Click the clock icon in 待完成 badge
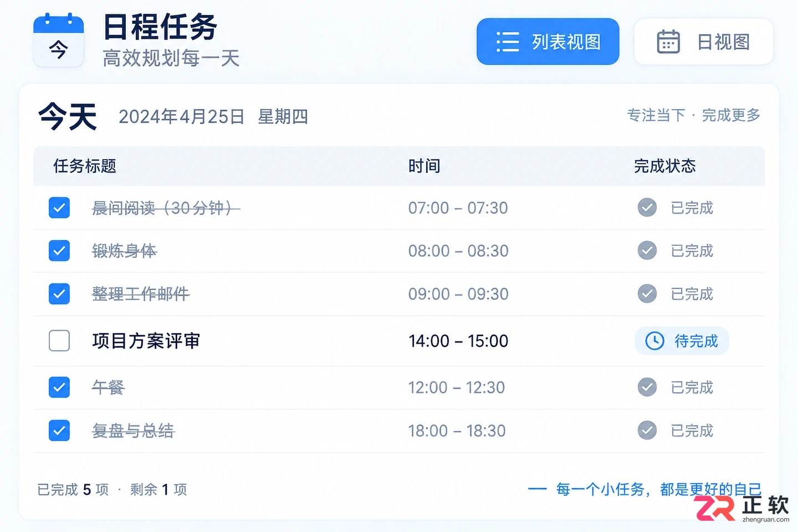Image resolution: width=798 pixels, height=532 pixels. [654, 341]
